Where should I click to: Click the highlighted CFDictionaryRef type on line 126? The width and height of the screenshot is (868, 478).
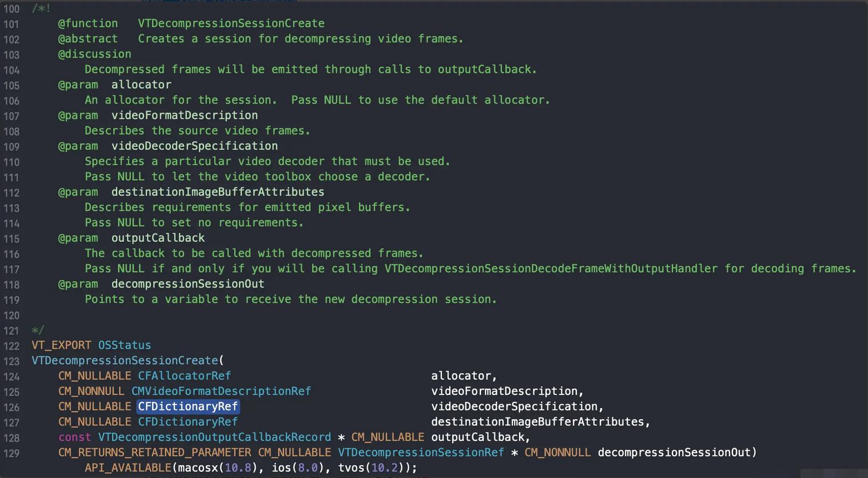(188, 407)
